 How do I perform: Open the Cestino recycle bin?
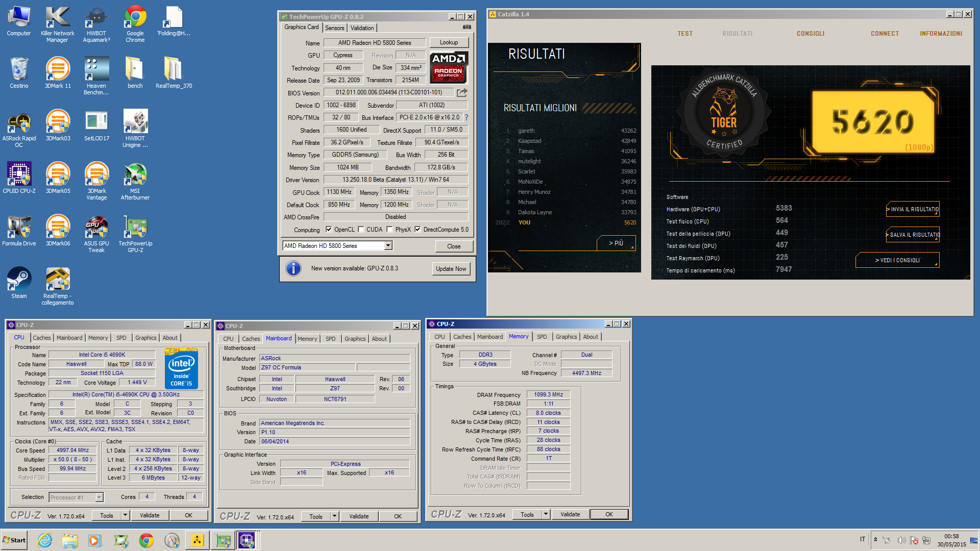pyautogui.click(x=19, y=72)
